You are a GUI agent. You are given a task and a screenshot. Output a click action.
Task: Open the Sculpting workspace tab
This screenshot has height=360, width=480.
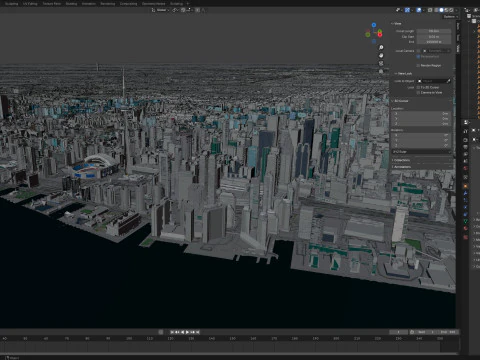[x=12, y=4]
